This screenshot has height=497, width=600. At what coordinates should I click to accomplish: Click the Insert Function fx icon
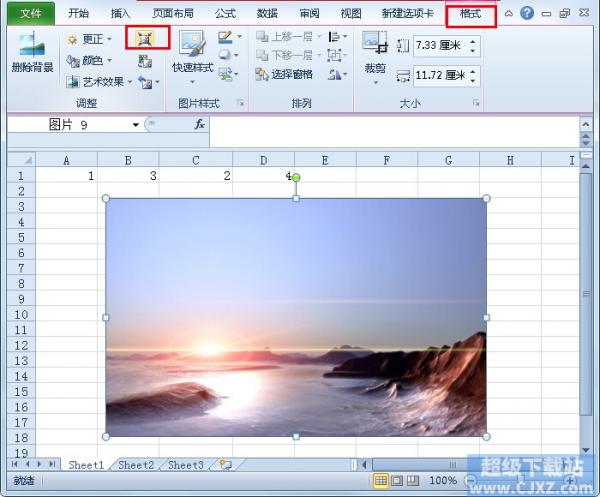[x=199, y=124]
